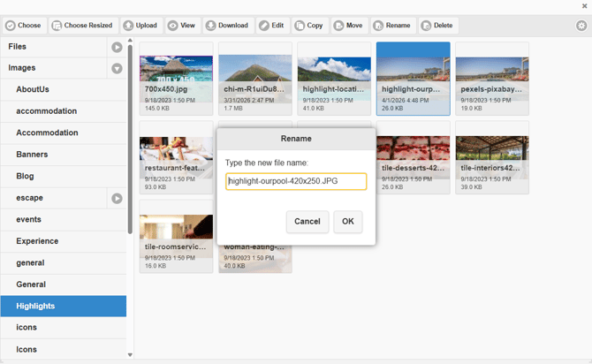Viewport: 592px width, 364px height.
Task: Open the Experience folder
Action: click(x=37, y=241)
